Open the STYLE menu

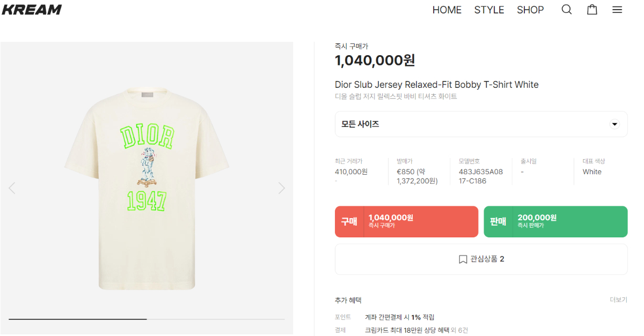pos(489,10)
